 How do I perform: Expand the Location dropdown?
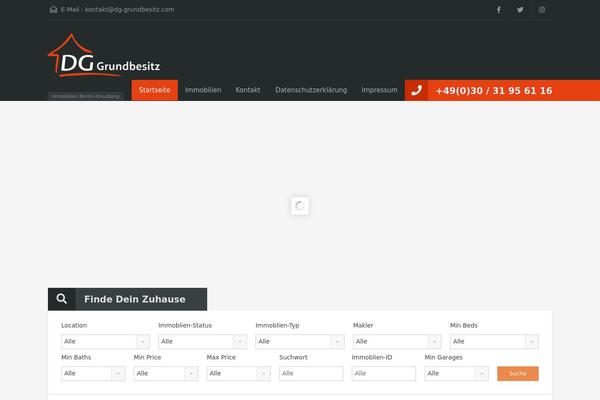(105, 341)
